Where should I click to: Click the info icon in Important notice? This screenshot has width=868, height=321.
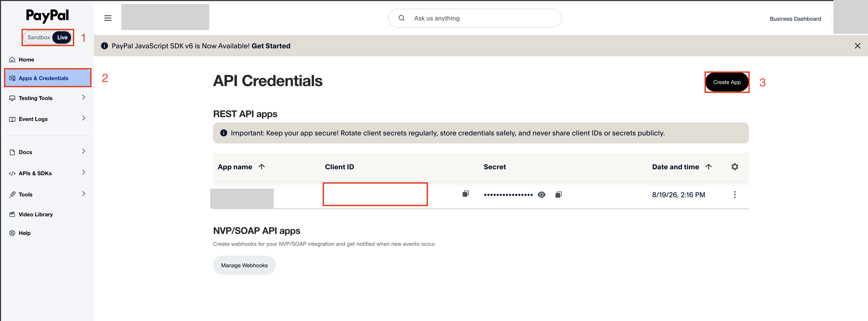click(x=223, y=133)
